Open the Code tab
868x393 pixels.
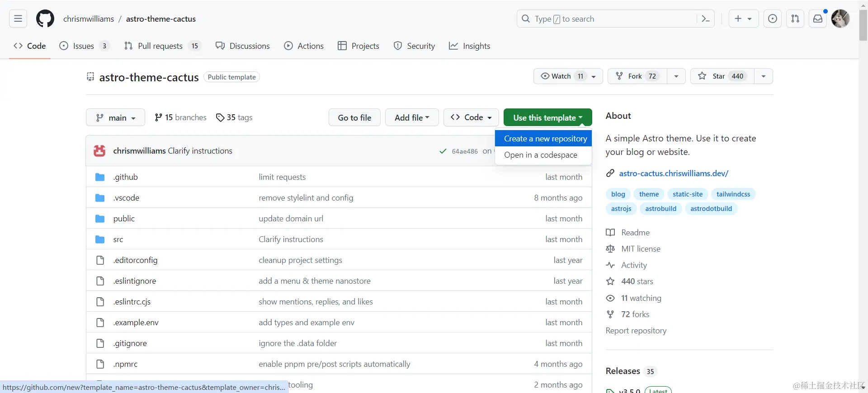[x=30, y=46]
